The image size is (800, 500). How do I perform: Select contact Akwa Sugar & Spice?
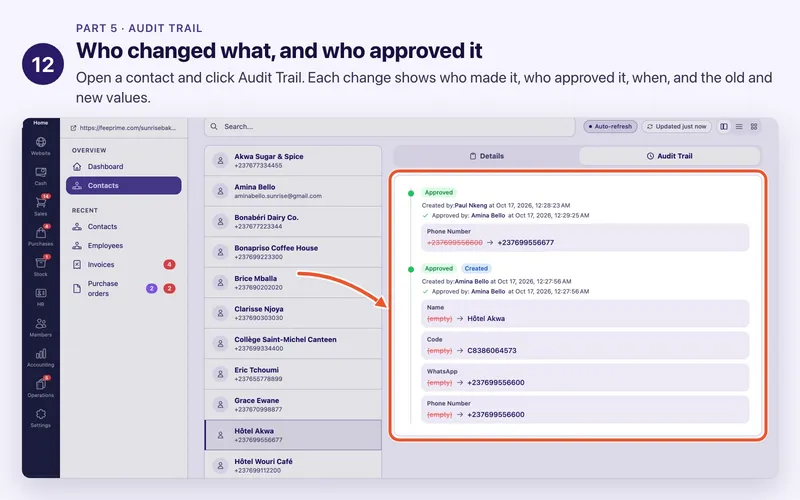pyautogui.click(x=293, y=161)
